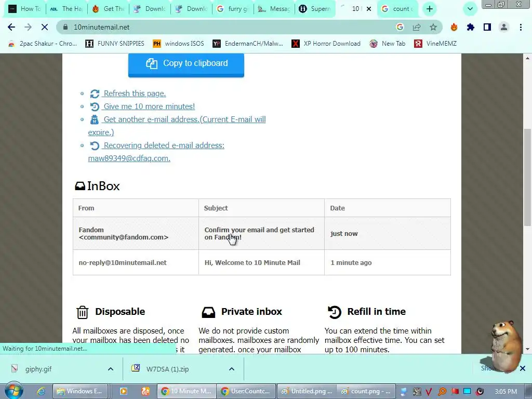Click the Copy to clipboard button

tap(187, 64)
